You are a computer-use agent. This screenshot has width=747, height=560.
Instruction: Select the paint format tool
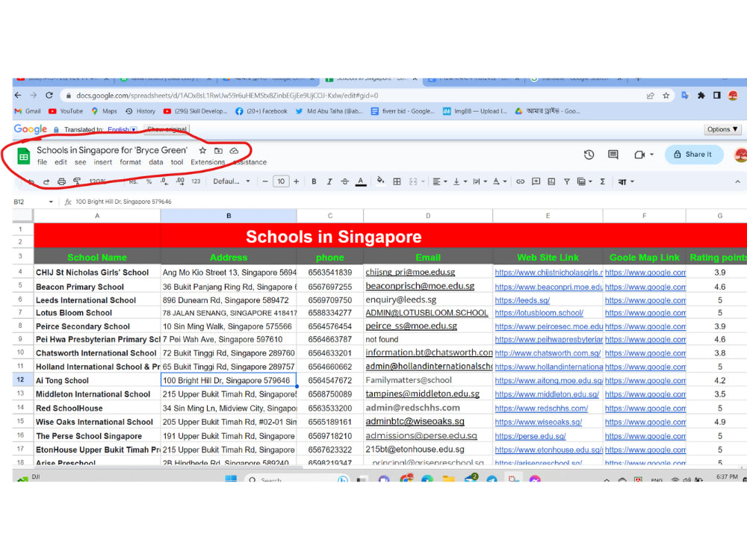[x=77, y=181]
